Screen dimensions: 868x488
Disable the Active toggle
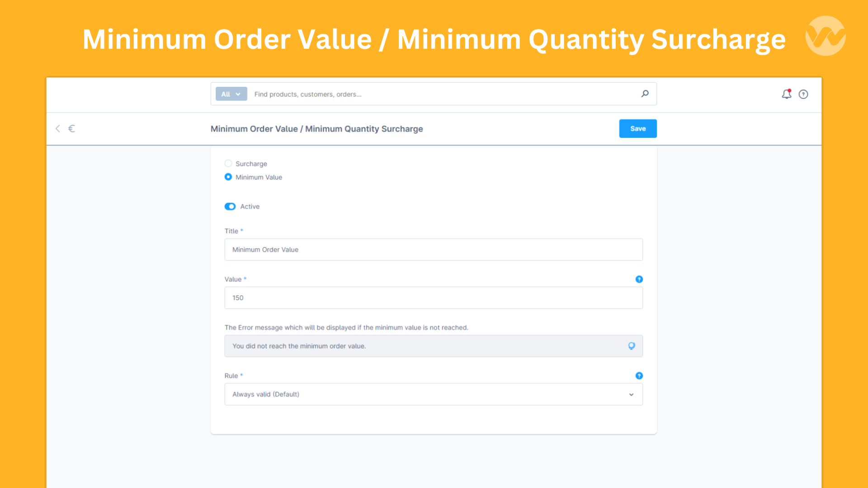click(x=230, y=206)
